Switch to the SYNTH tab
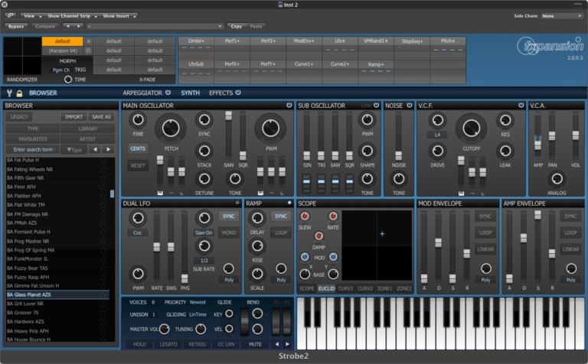 (190, 93)
